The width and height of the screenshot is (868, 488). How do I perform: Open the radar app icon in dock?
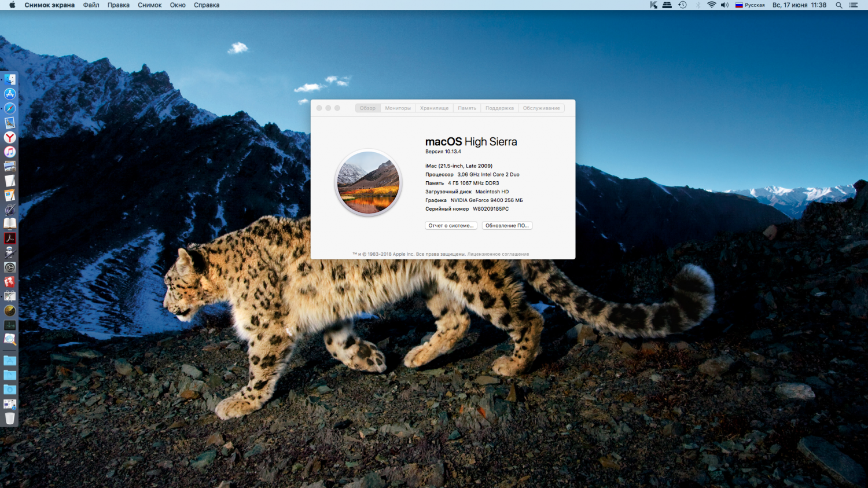click(10, 311)
